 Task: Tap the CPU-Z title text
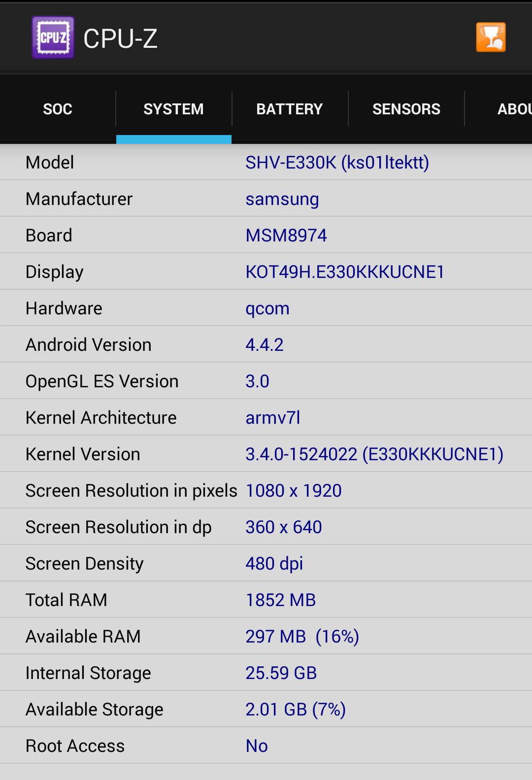click(120, 38)
